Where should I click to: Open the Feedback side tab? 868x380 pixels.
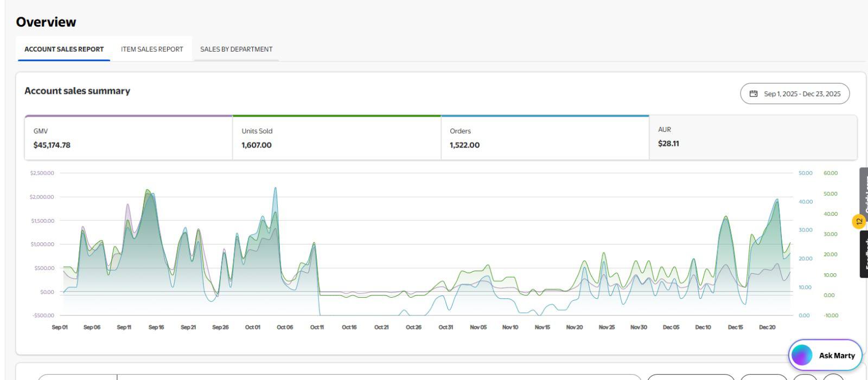click(x=864, y=254)
